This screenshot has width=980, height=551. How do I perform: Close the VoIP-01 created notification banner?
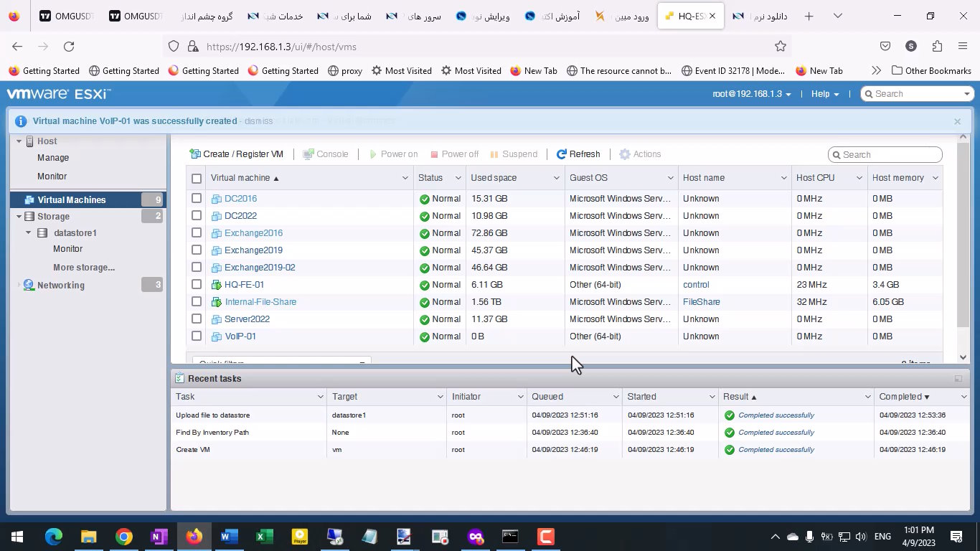tap(957, 121)
